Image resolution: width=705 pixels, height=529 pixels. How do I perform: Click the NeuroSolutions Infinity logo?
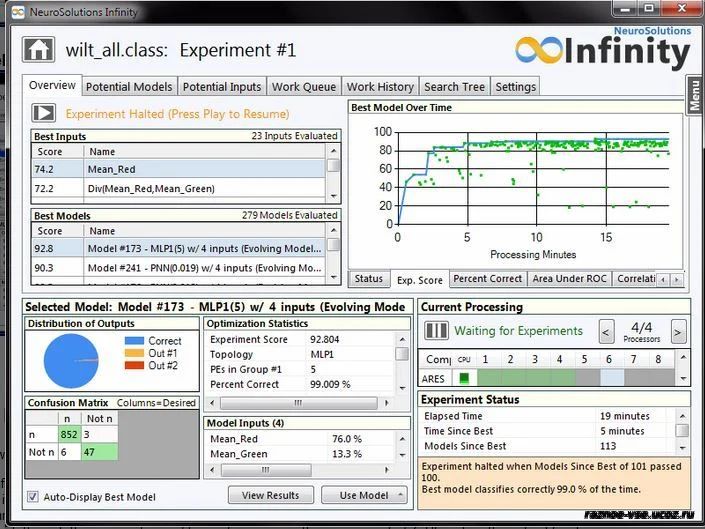point(602,49)
